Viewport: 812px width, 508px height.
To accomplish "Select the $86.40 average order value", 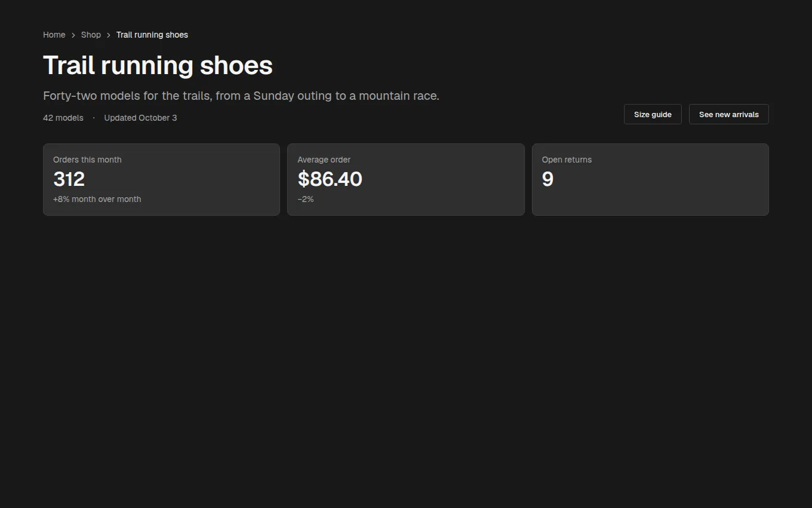I will coord(330,179).
